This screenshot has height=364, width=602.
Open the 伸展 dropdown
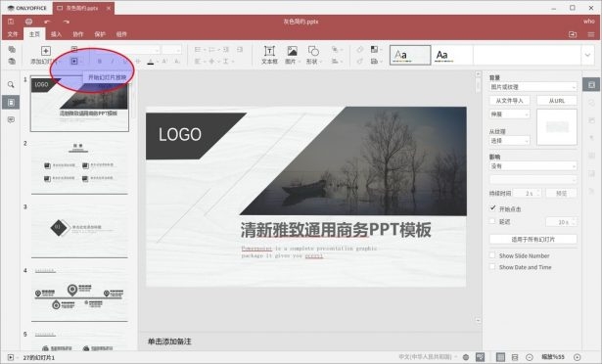pos(509,114)
